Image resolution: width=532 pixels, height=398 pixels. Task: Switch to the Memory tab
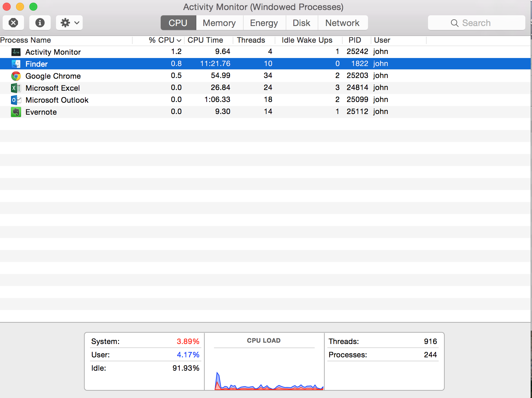(219, 23)
